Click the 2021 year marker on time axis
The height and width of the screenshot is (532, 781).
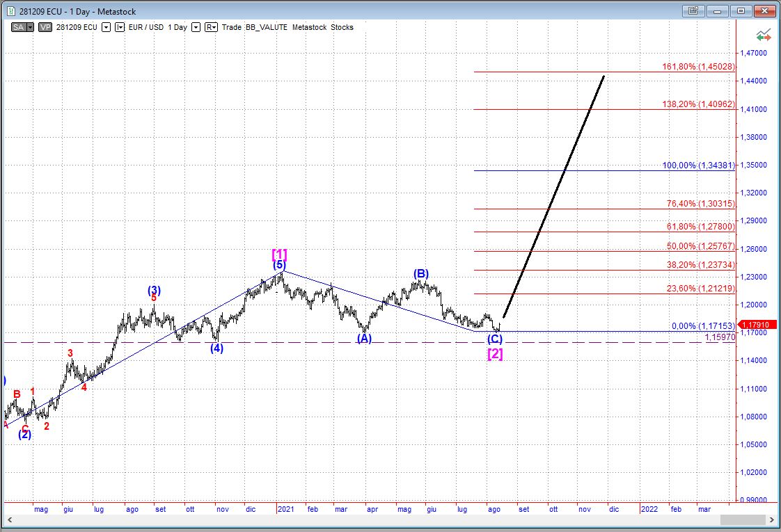[286, 509]
